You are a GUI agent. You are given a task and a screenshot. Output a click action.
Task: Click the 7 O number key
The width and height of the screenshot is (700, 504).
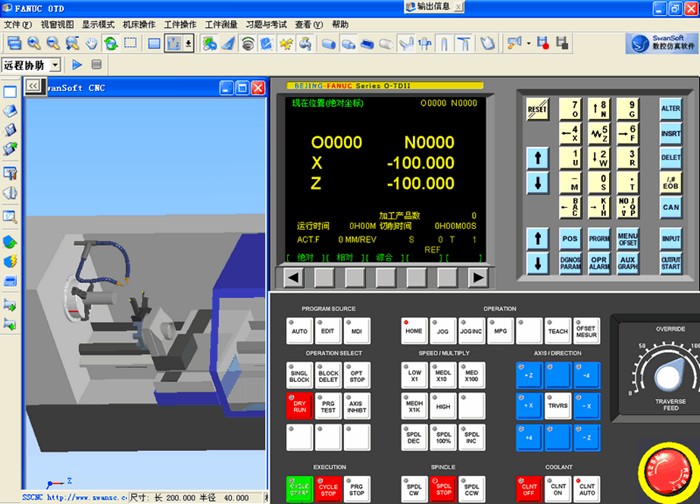[x=570, y=109]
